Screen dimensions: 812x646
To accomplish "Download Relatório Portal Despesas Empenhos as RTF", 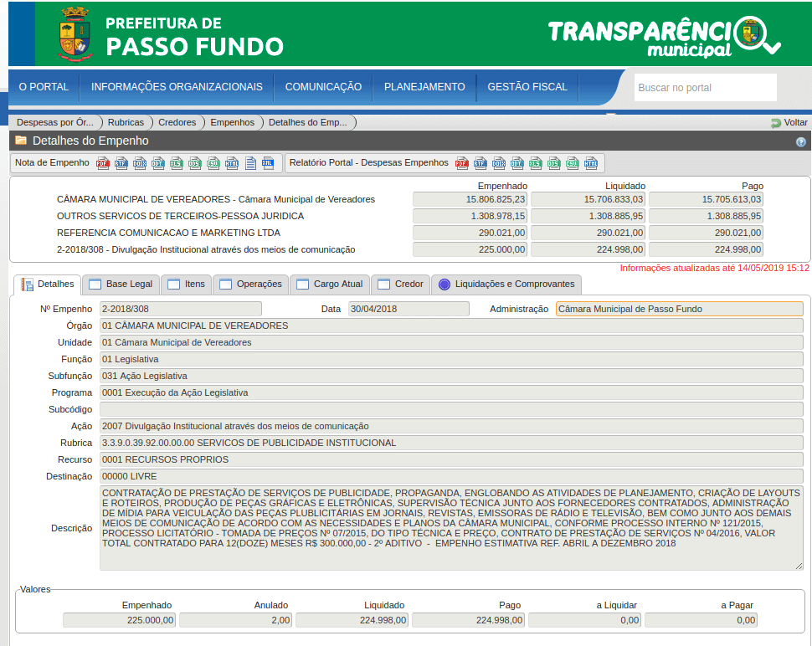I will [480, 163].
